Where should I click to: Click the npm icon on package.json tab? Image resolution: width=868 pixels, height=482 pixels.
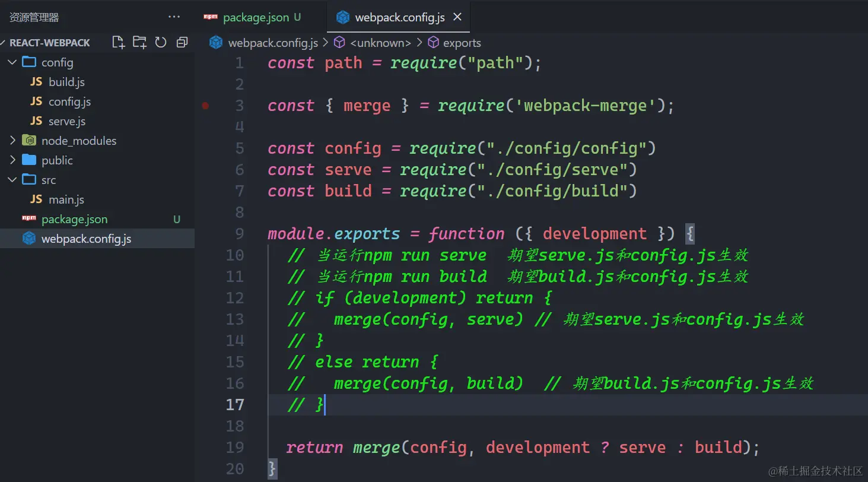(211, 17)
